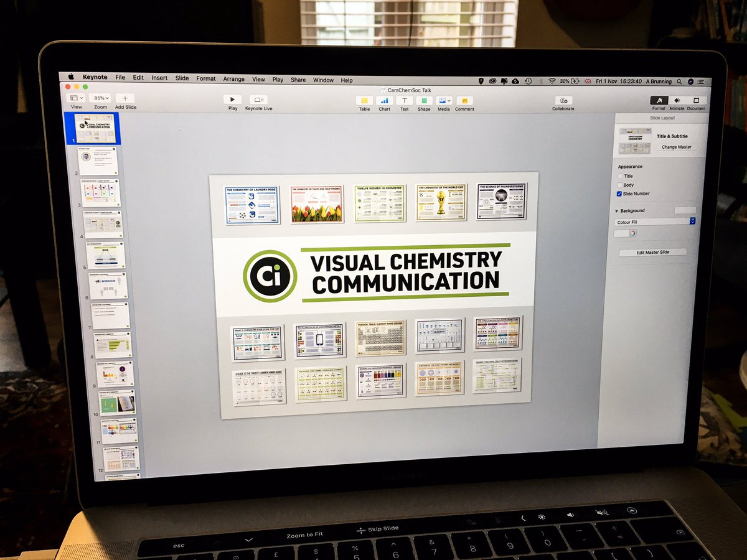Click the Edit Master Slide button
This screenshot has width=747, height=560.
[x=652, y=252]
